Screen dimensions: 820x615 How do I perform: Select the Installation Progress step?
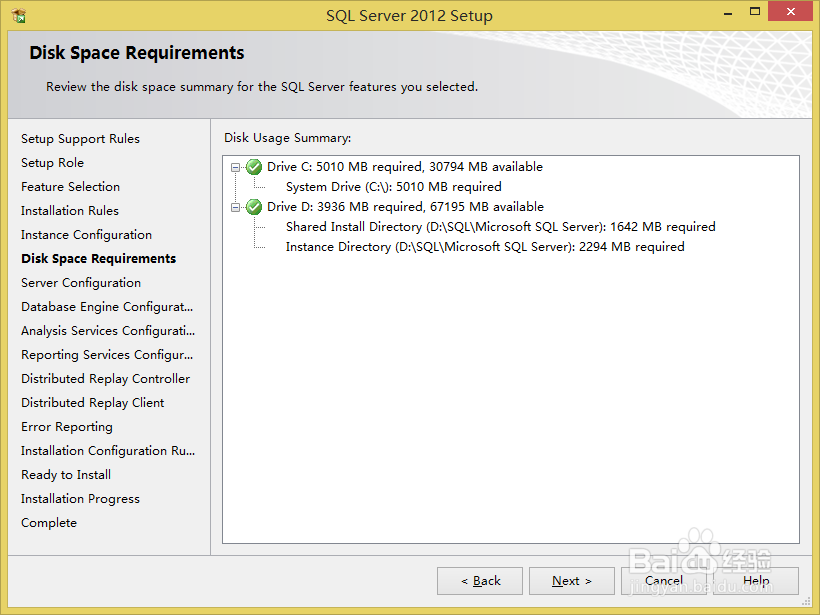80,498
